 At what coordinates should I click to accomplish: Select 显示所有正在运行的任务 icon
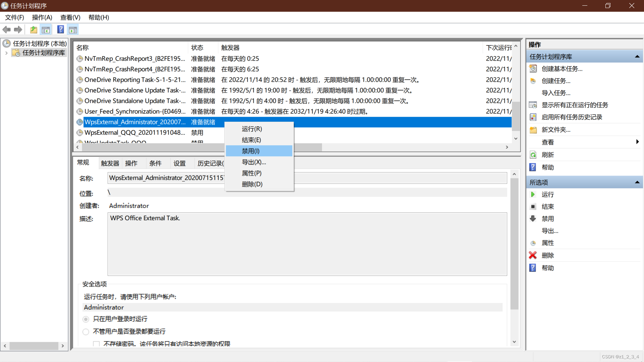tap(533, 105)
